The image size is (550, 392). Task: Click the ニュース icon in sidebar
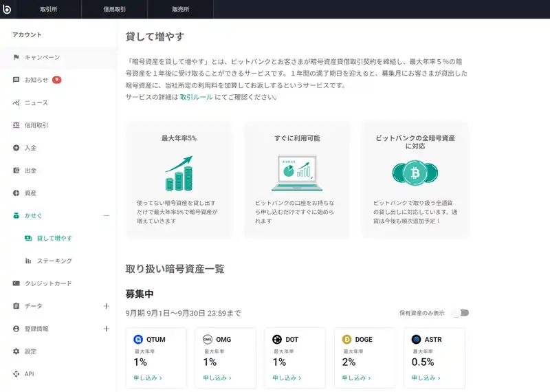point(16,102)
